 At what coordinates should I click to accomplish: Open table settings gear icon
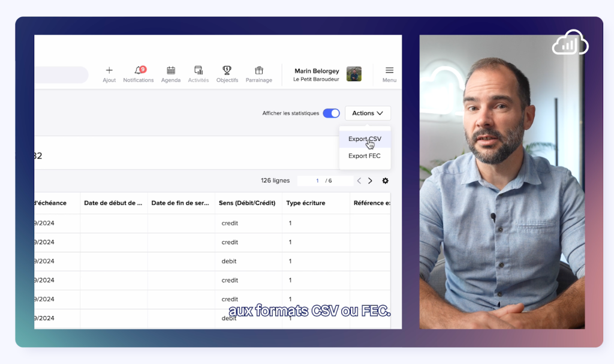386,181
